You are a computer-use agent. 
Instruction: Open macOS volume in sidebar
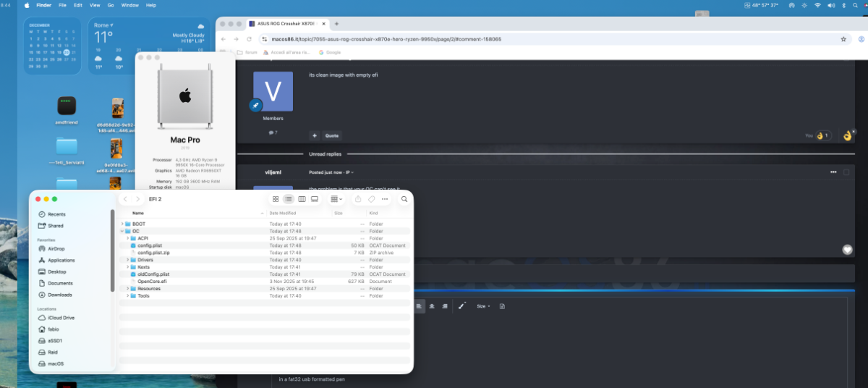[51, 363]
